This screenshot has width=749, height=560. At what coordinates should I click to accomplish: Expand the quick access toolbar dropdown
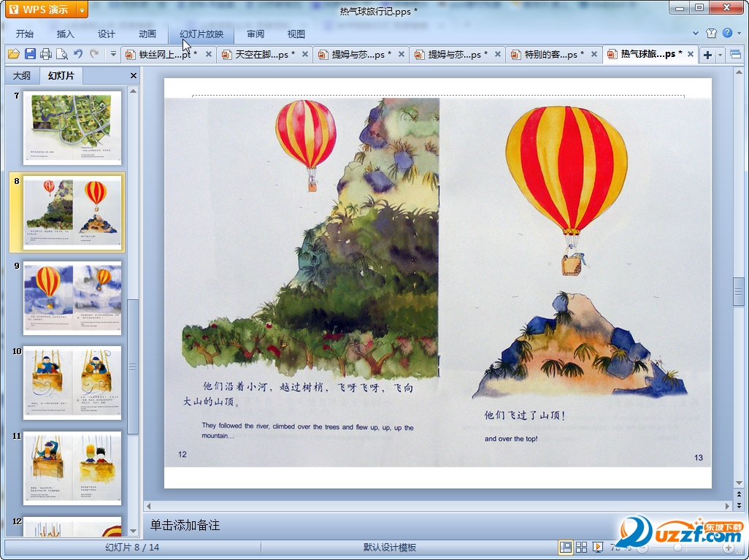tap(113, 54)
